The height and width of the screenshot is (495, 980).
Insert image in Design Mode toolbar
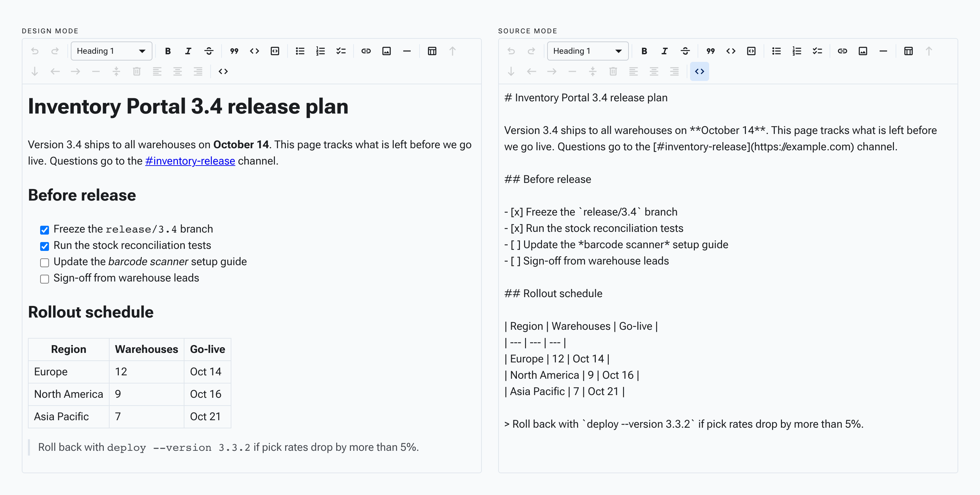click(x=387, y=51)
